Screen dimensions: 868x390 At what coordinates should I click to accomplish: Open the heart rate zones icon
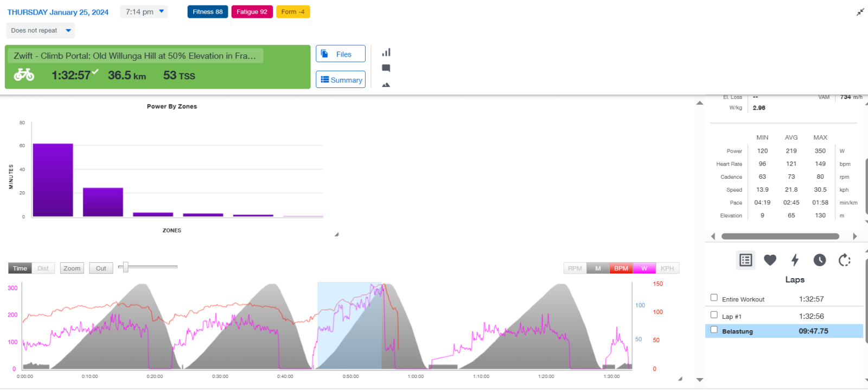[x=770, y=260]
